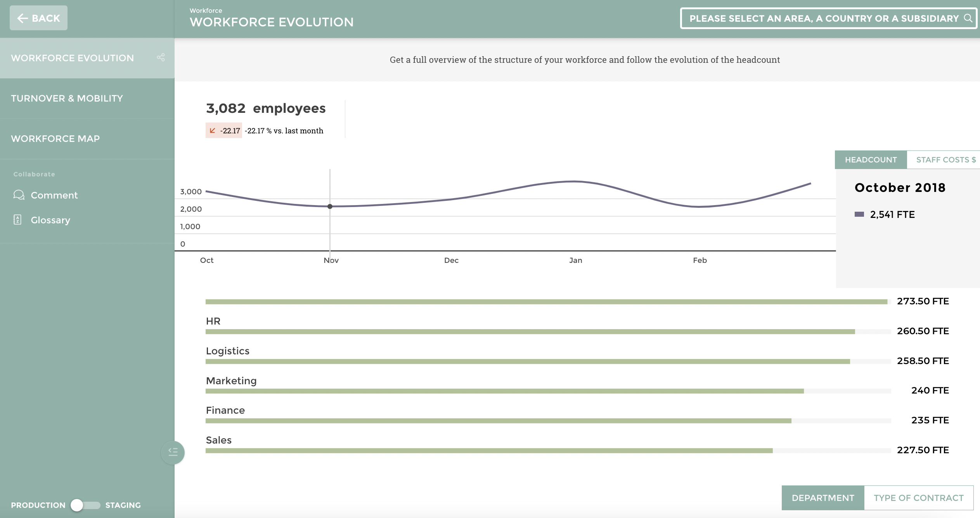Switch breakdown to Type of Contract
980x518 pixels.
click(x=918, y=498)
